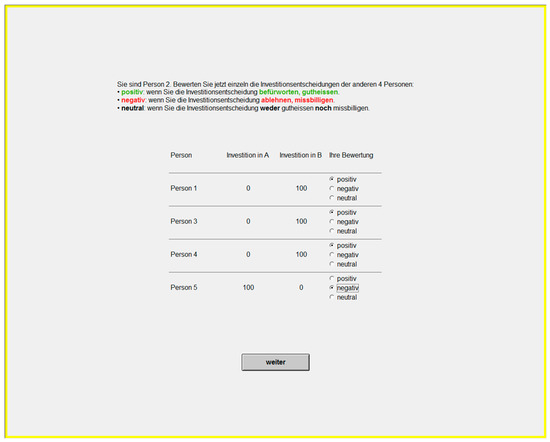Viewport: 550px width, 442px height.
Task: Click the Person column header
Action: coord(181,155)
